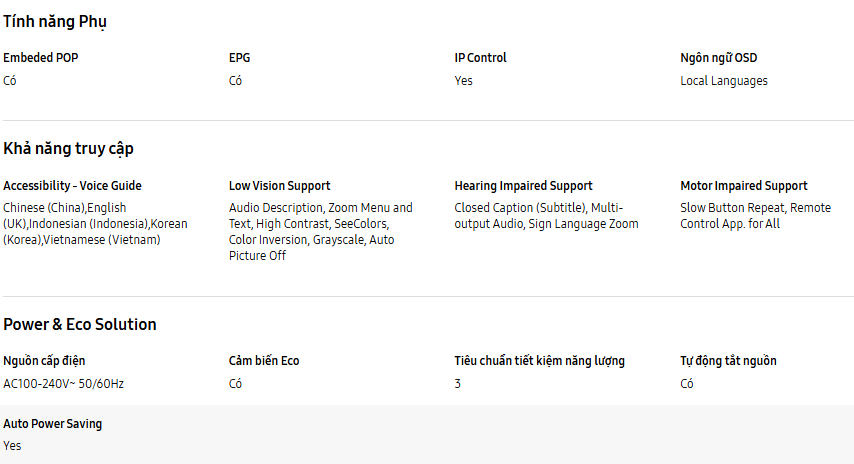Click the 'EPG' spec label
This screenshot has height=464, width=854.
pos(239,58)
